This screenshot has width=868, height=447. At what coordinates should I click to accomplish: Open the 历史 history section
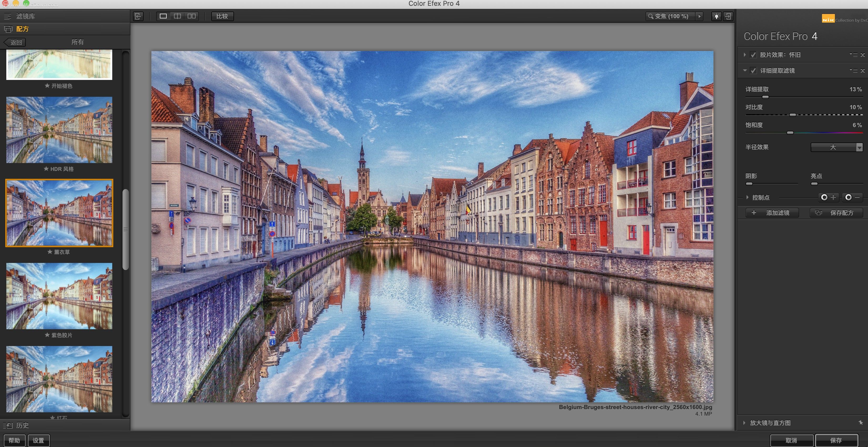point(22,425)
